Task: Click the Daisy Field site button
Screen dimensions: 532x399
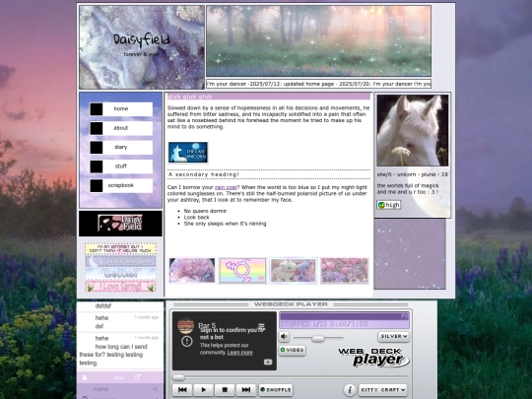Action: [x=120, y=224]
